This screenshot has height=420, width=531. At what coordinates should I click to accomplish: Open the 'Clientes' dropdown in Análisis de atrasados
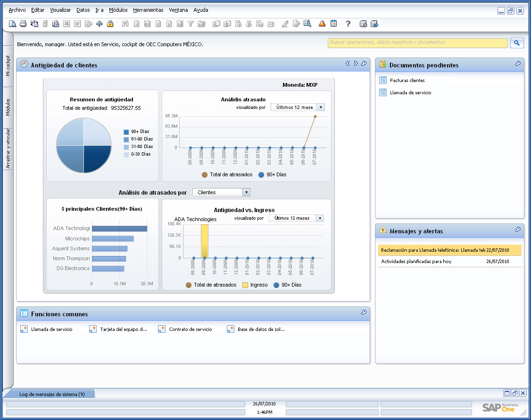coord(247,192)
